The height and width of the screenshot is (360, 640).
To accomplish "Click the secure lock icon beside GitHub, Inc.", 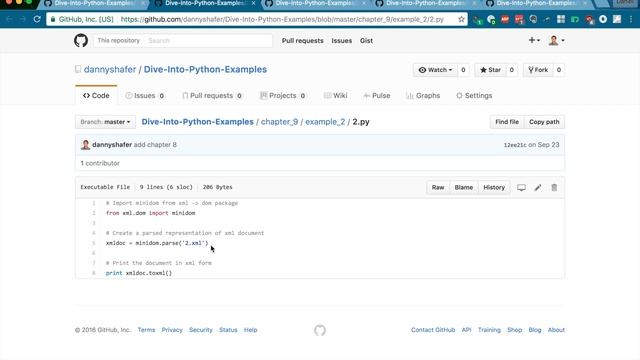I will (53, 19).
